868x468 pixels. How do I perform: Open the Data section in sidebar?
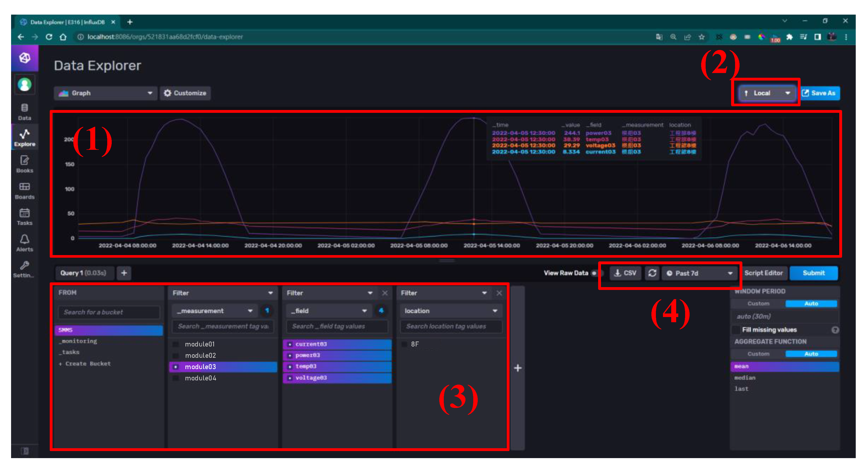coord(24,111)
